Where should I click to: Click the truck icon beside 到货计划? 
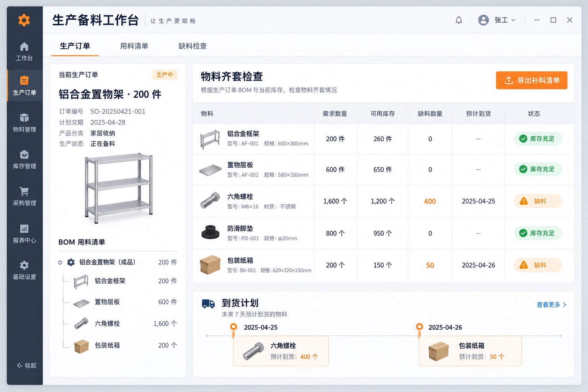tap(208, 304)
